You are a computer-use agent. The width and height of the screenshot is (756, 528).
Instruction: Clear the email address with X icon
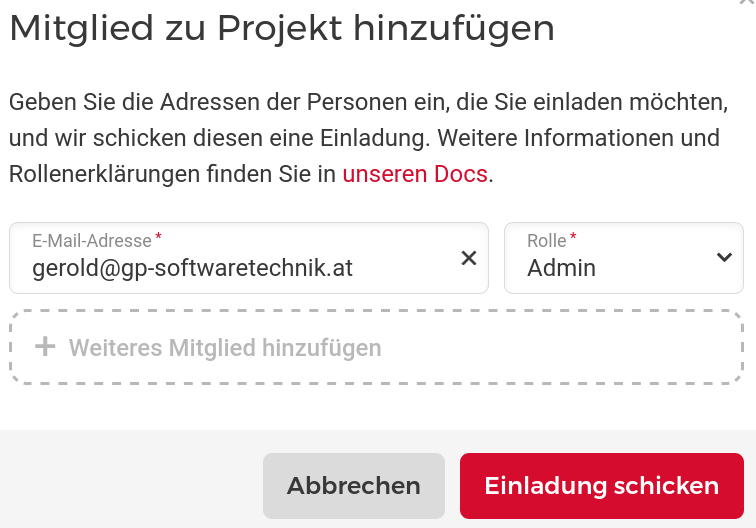click(x=468, y=258)
